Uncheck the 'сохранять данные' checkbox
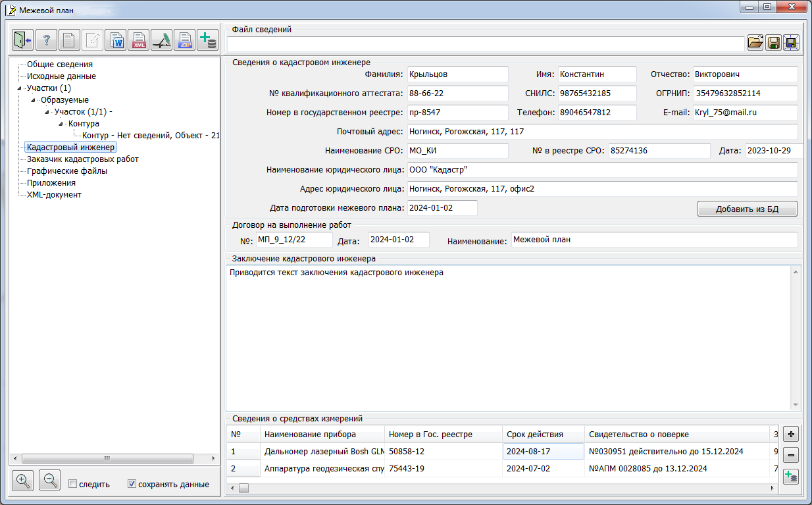 pos(132,484)
